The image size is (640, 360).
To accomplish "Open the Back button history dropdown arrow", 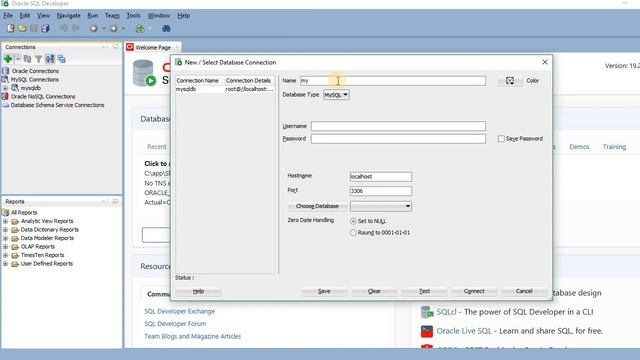I will (104, 28).
